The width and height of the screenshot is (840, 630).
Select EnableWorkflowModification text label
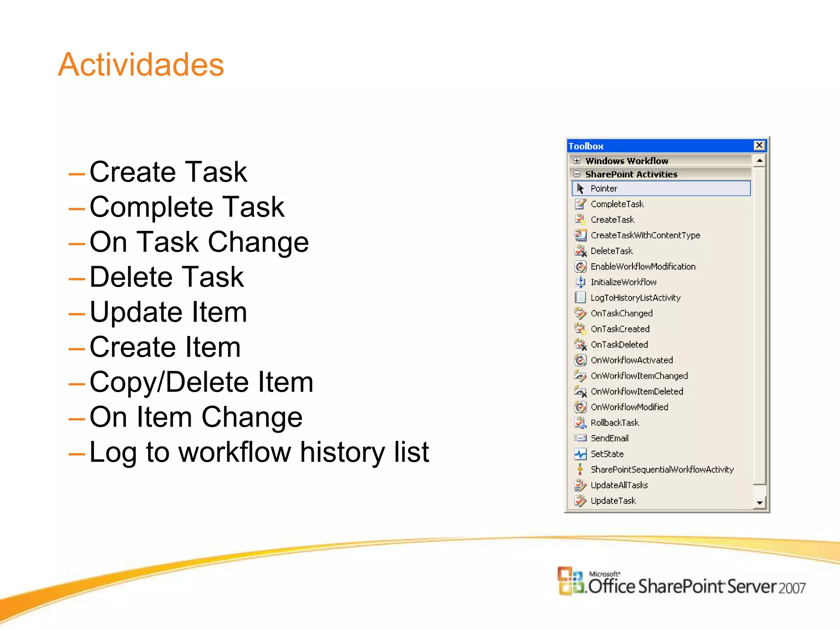[x=643, y=266]
